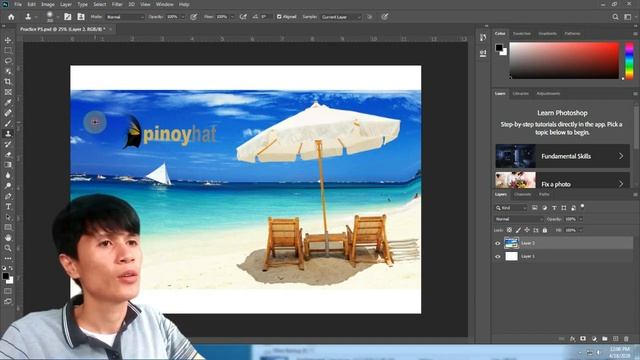
Task: Toggle lock image pixels brush icon
Action: [x=518, y=230]
